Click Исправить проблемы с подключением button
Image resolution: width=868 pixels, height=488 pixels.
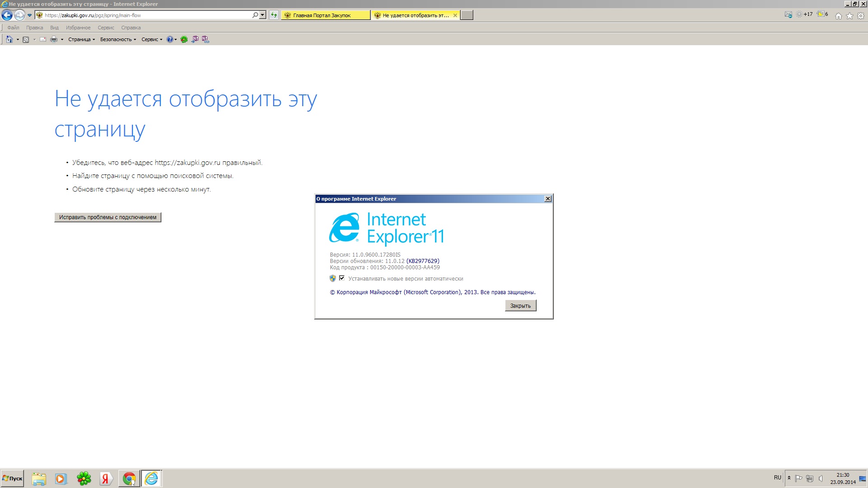[x=108, y=217]
